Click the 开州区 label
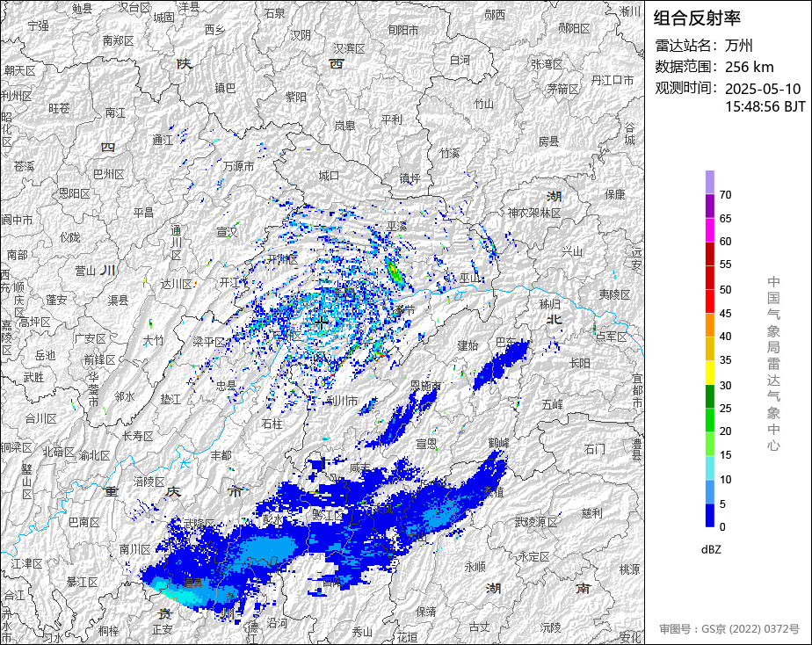 click(x=283, y=260)
